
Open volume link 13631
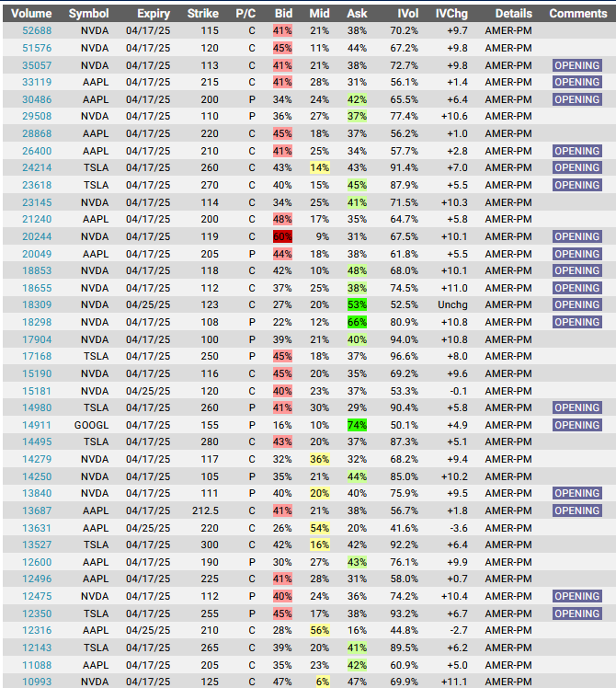[37, 528]
